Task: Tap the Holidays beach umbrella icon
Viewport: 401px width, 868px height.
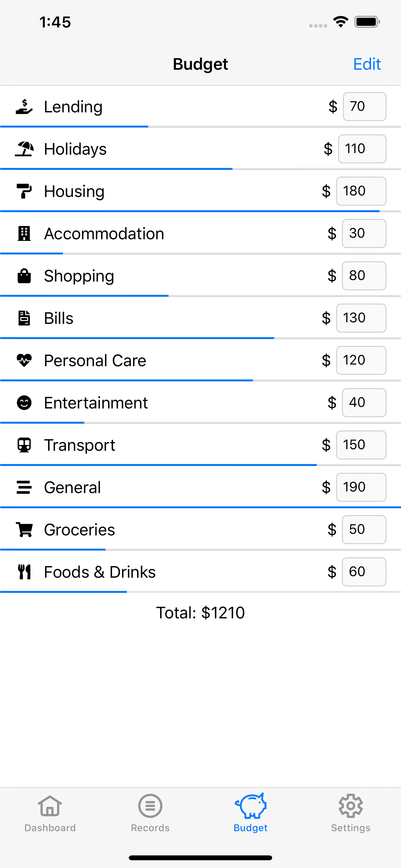Action: click(24, 149)
